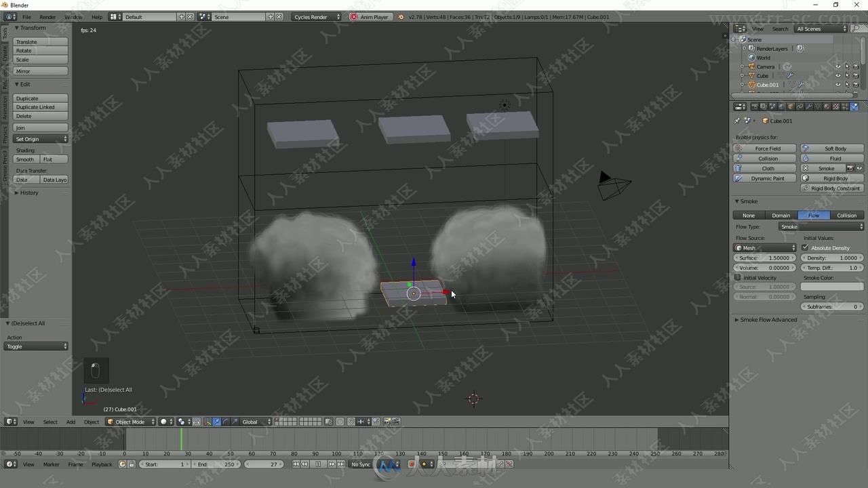The image size is (868, 488).
Task: Toggle Smoke physics viewport eye icon
Action: point(859,168)
